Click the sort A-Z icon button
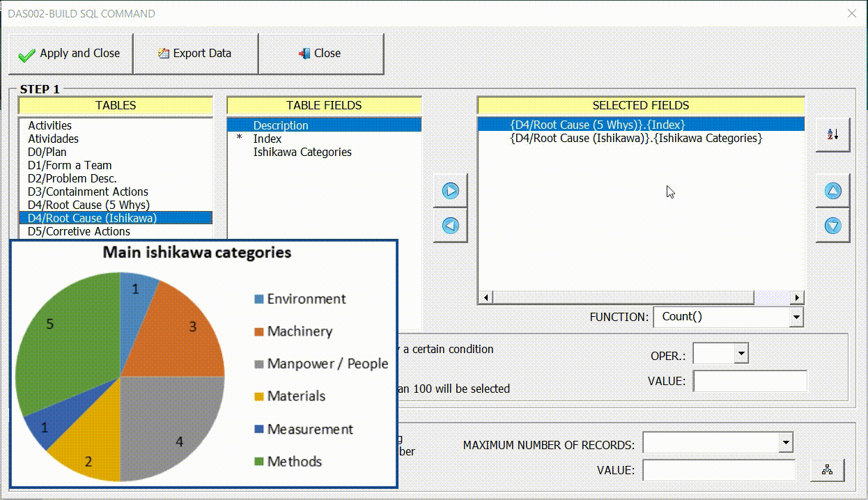868x500 pixels. point(832,134)
